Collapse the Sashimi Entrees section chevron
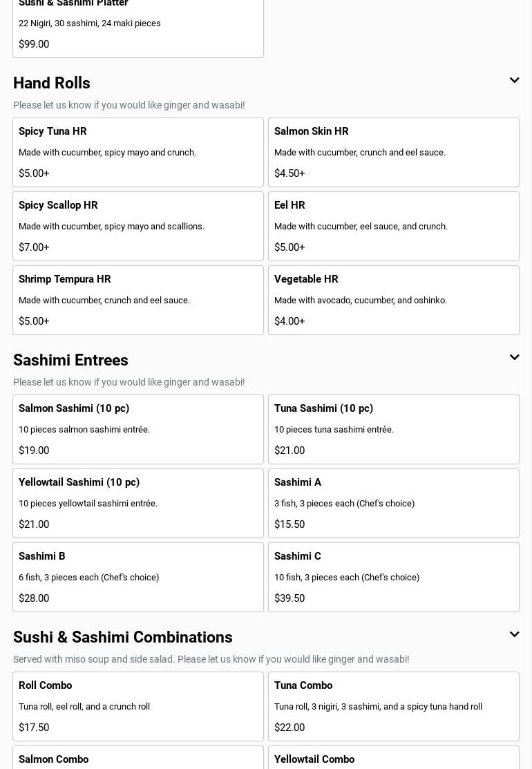The height and width of the screenshot is (769, 532). (x=514, y=358)
